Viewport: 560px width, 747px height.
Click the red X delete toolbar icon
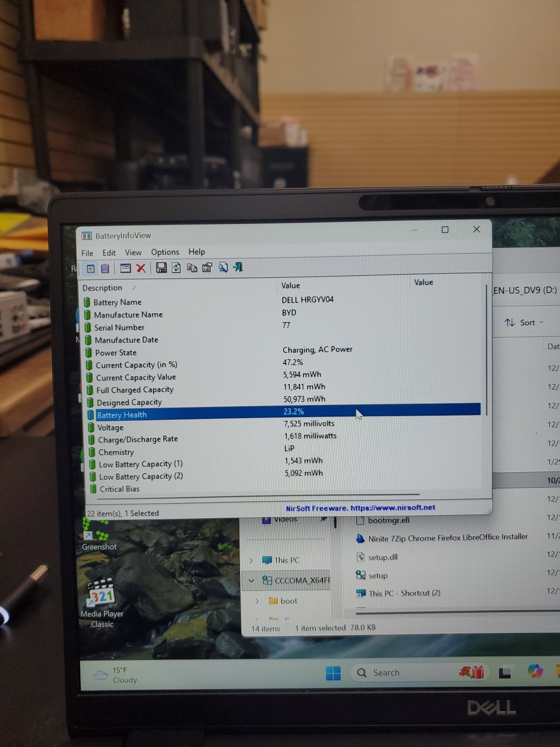[141, 268]
